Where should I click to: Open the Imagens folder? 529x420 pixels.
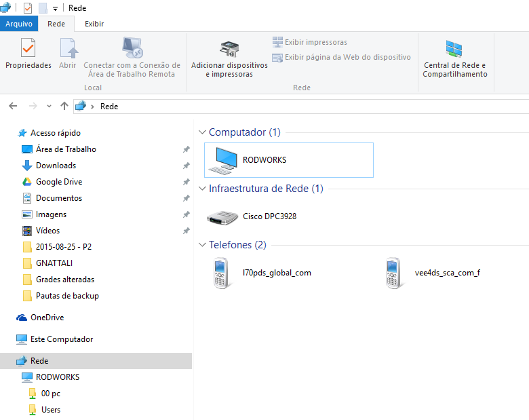45,214
